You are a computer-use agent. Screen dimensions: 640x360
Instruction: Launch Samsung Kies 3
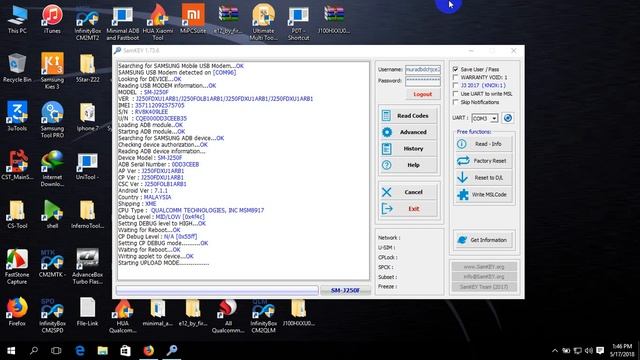coord(52,71)
